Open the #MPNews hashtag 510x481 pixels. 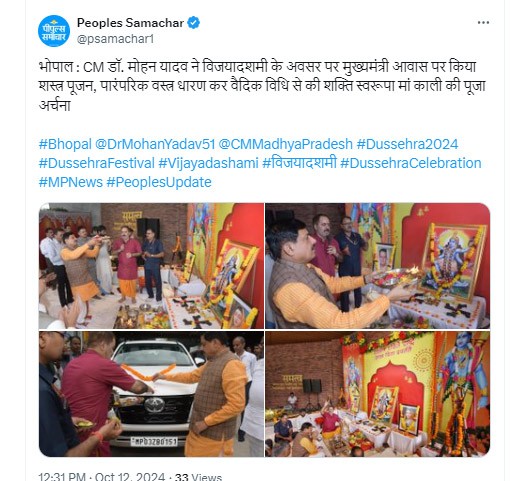pyautogui.click(x=71, y=182)
